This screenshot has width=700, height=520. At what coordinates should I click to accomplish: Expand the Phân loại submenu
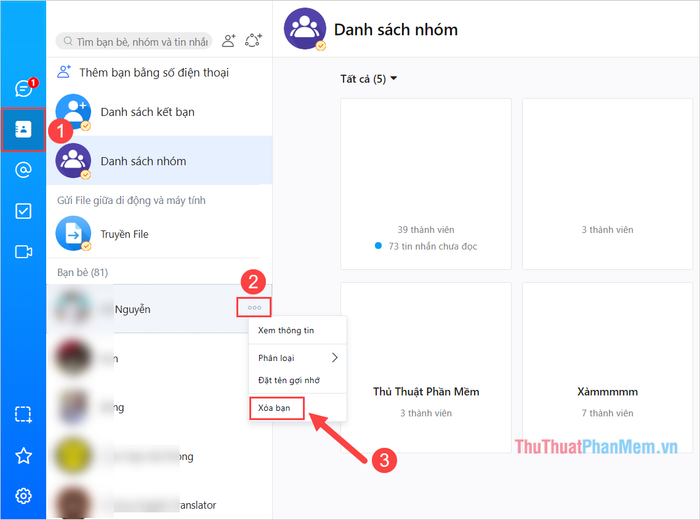[x=297, y=358]
